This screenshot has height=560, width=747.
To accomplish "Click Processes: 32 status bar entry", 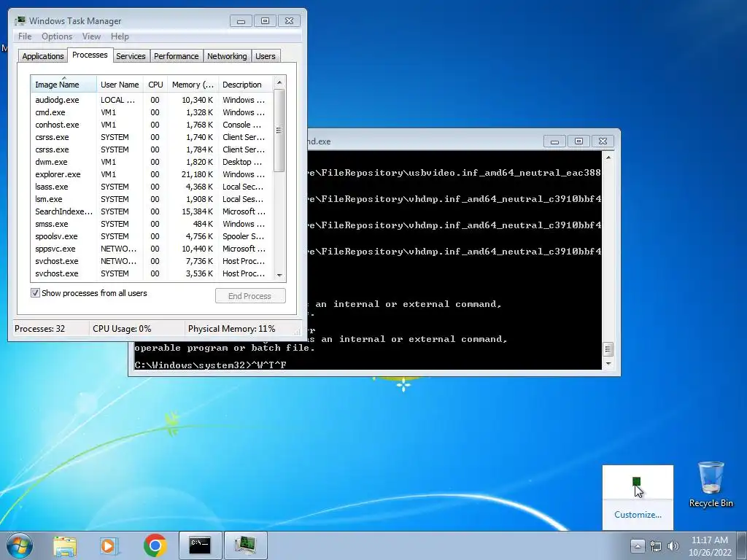I will [40, 329].
